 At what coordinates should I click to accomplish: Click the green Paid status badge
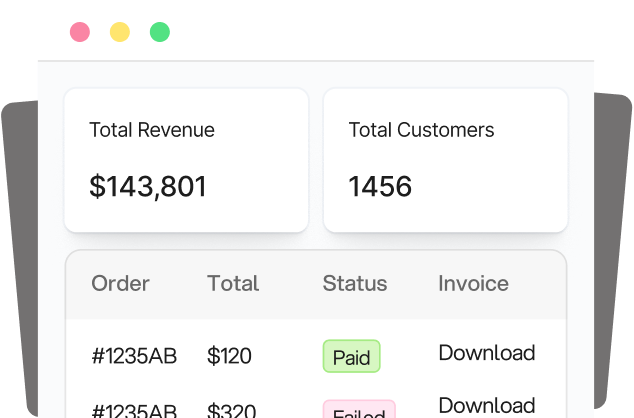[351, 357]
